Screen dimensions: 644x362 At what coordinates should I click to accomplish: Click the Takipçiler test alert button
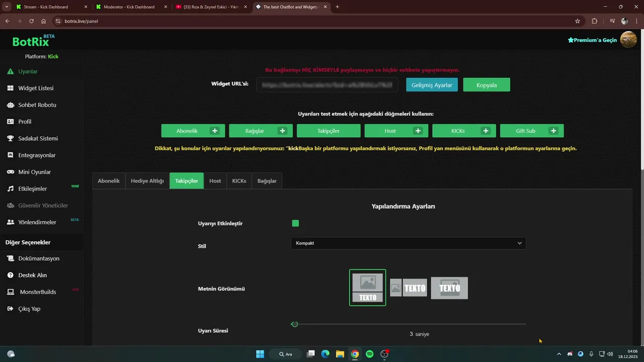[x=329, y=131]
